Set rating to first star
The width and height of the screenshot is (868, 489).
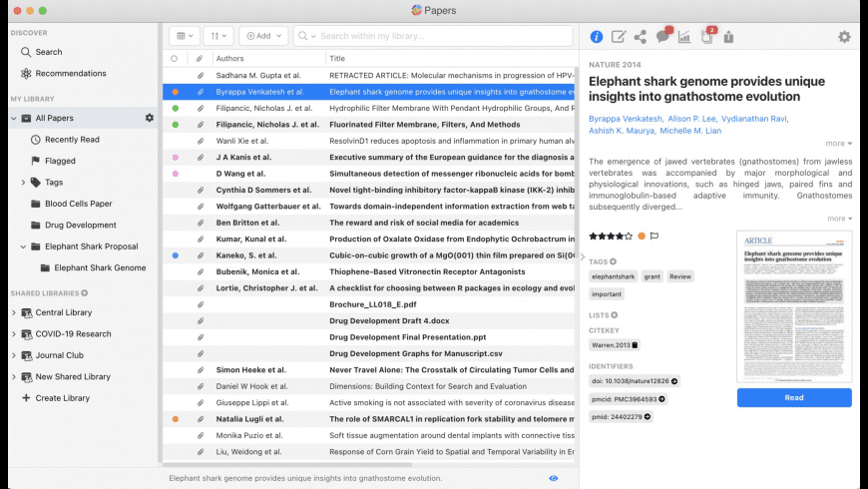pyautogui.click(x=593, y=236)
